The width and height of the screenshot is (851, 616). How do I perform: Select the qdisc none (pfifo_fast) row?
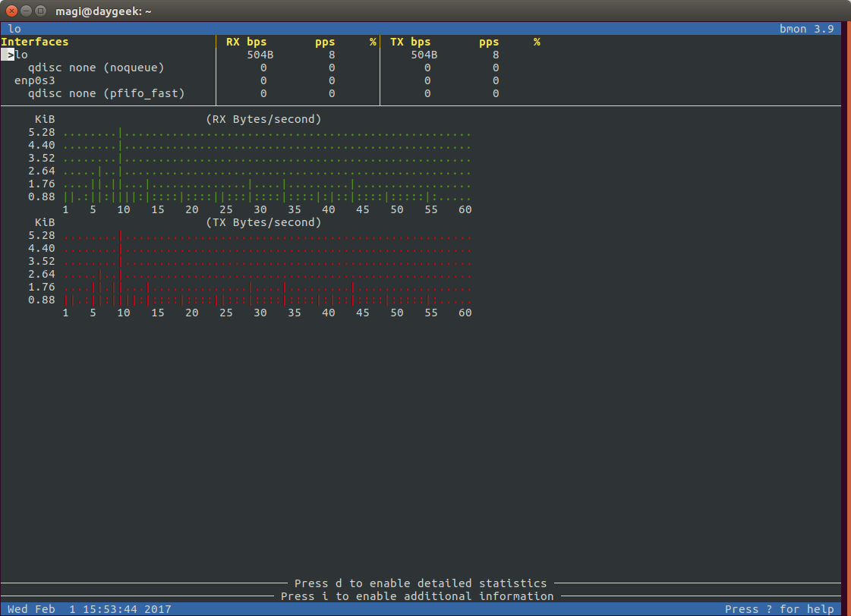[270, 94]
